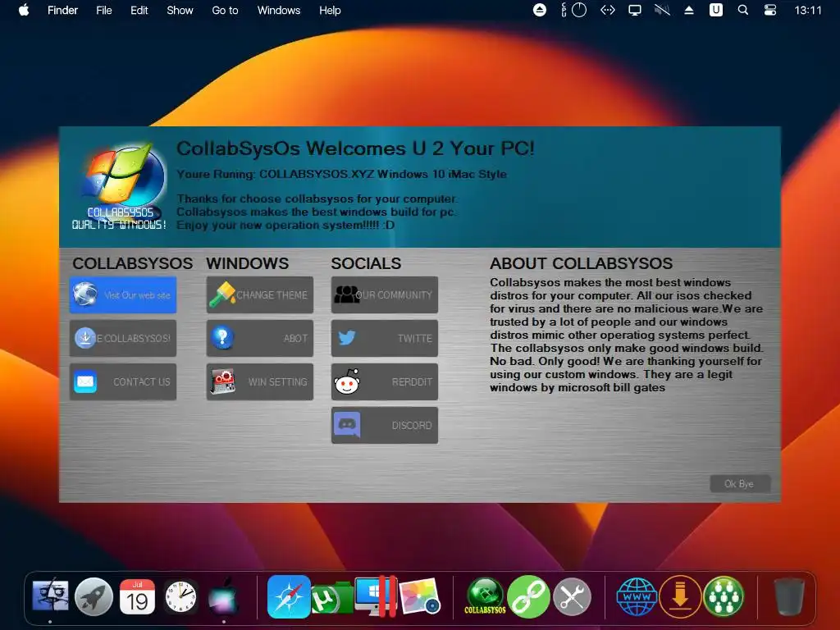This screenshot has height=630, width=840.
Task: Open the WWW globe dock icon
Action: (637, 596)
